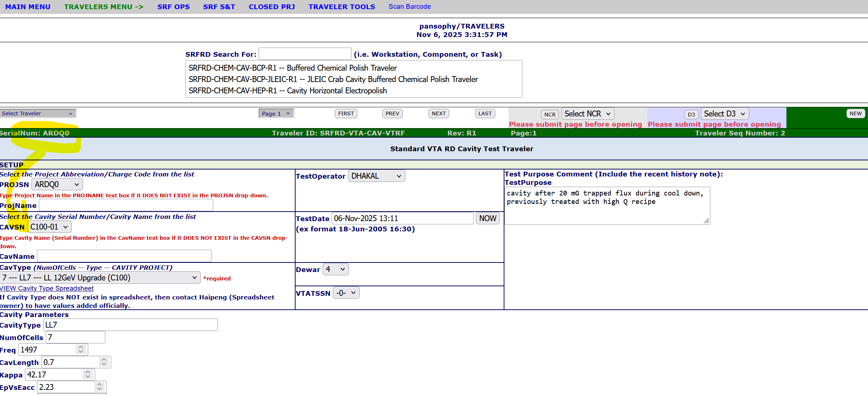
Task: Open the Page 1 dropdown
Action: click(x=276, y=113)
